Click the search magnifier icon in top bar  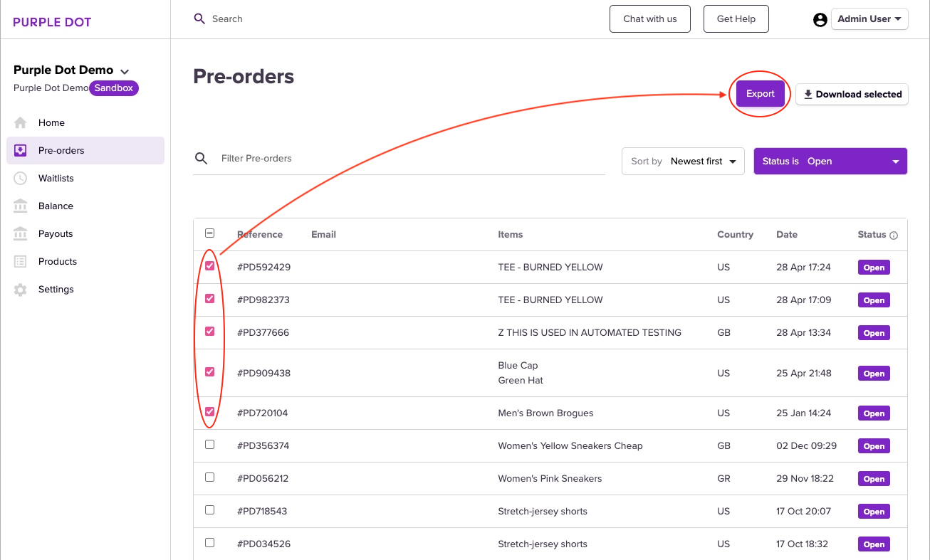(199, 19)
